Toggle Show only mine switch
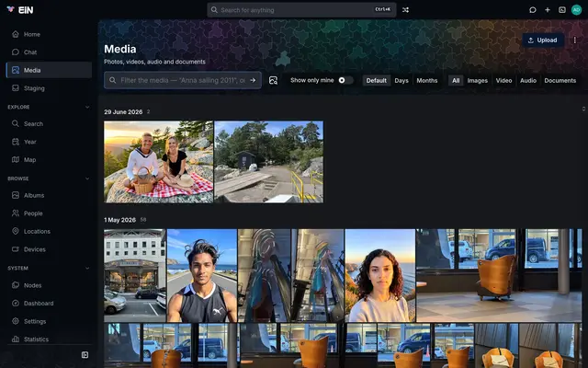 pyautogui.click(x=345, y=80)
